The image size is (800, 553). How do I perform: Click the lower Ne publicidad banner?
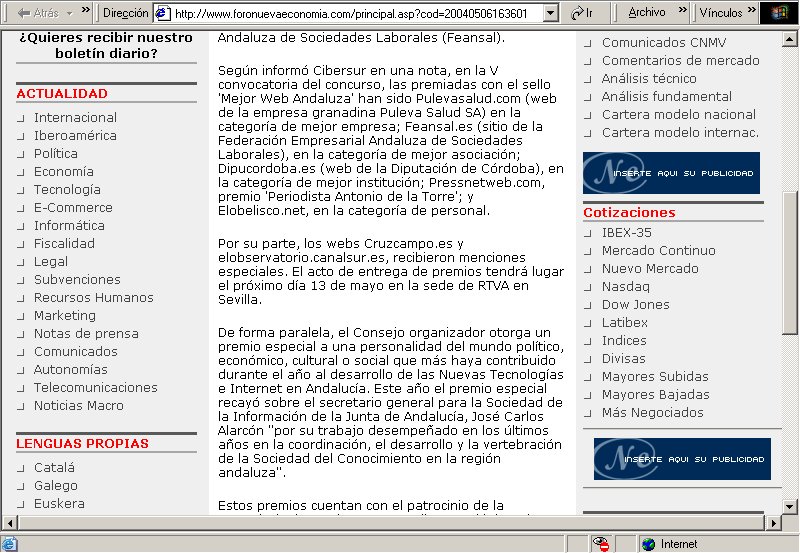682,459
